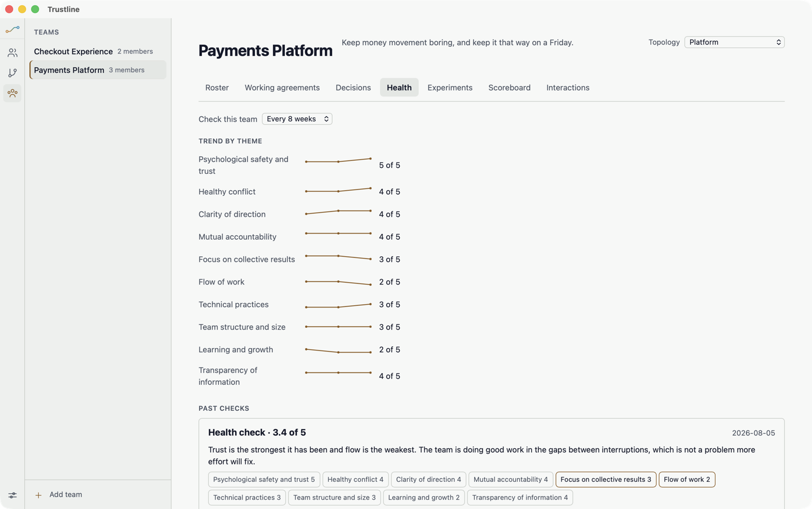Show the Interactions tab
This screenshot has width=812, height=509.
click(568, 87)
